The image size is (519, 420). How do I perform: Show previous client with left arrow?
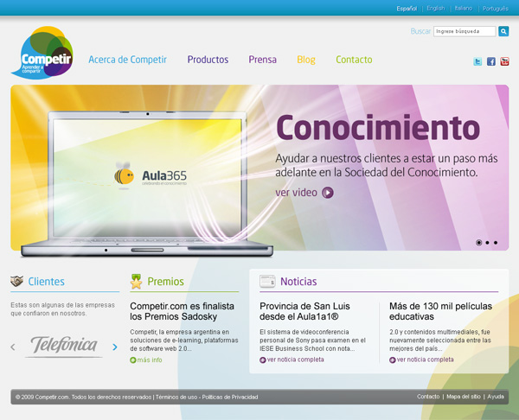click(13, 347)
